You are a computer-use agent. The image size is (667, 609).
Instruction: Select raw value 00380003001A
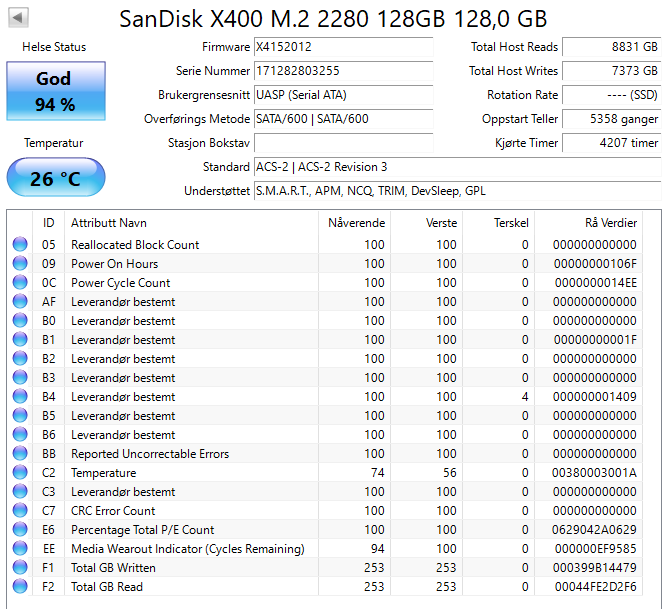(x=594, y=472)
